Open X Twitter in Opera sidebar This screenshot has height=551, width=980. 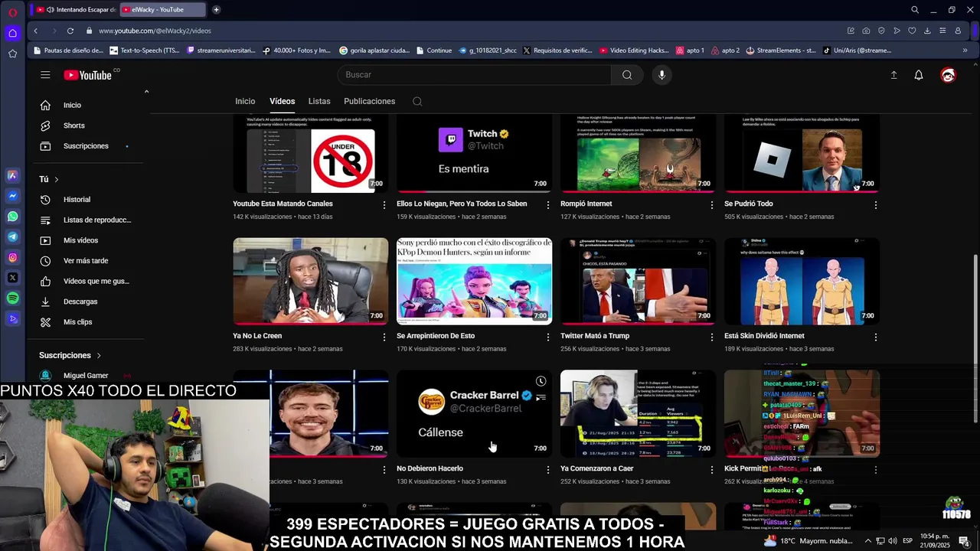click(12, 278)
